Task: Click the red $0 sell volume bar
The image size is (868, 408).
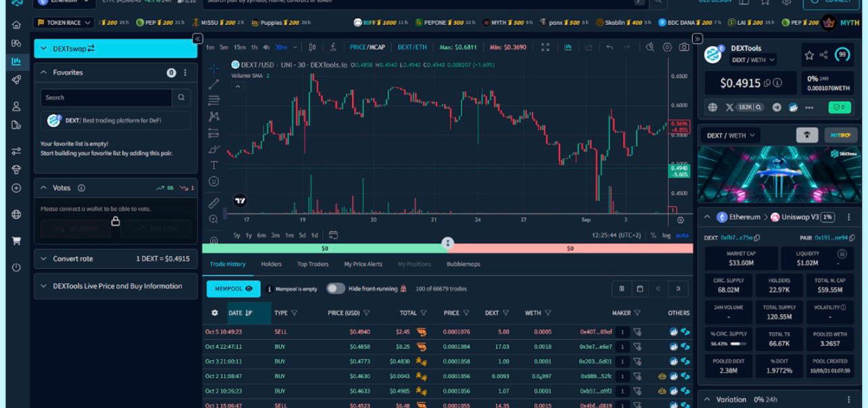Action: point(571,249)
